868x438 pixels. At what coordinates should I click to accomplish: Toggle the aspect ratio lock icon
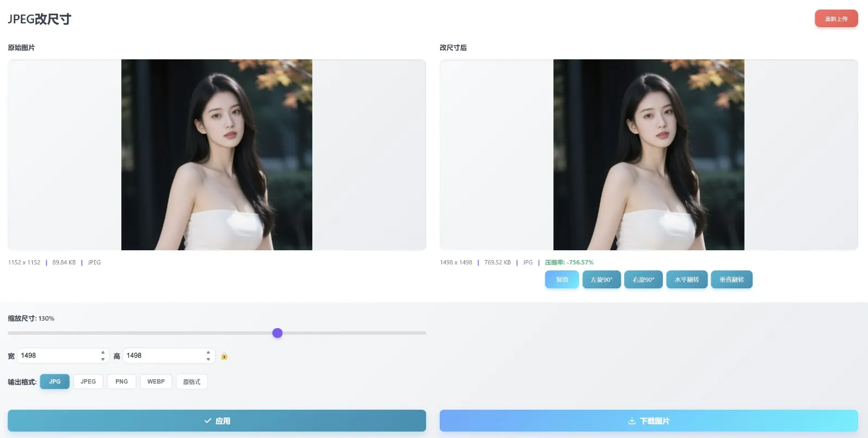click(x=224, y=356)
